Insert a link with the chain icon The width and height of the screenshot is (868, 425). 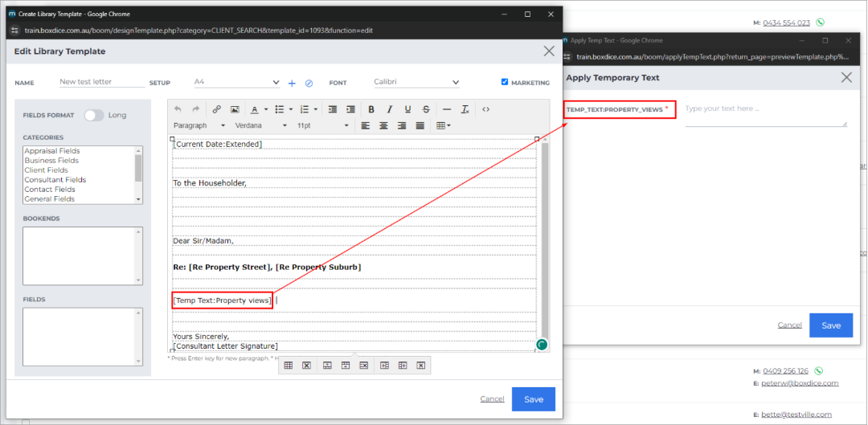point(217,109)
